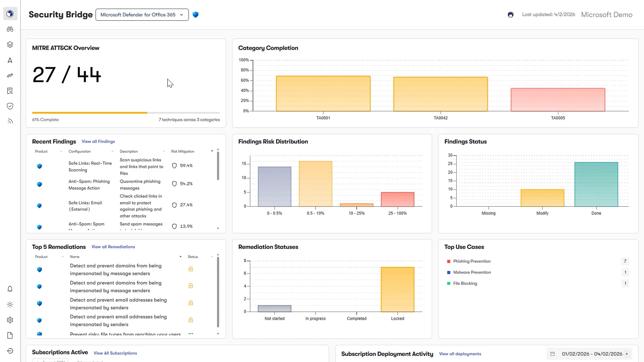The image size is (644, 362).
Task: Sort Top 5 Remediations by Name column
Action: [74, 257]
